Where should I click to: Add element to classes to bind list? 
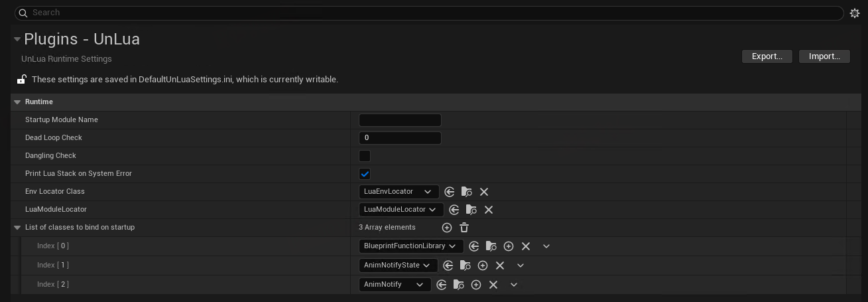pos(447,228)
